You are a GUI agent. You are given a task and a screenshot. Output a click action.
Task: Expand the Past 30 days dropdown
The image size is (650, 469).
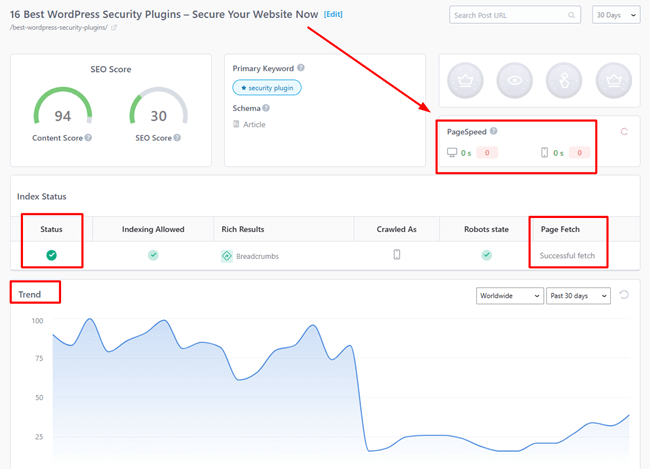pyautogui.click(x=578, y=296)
